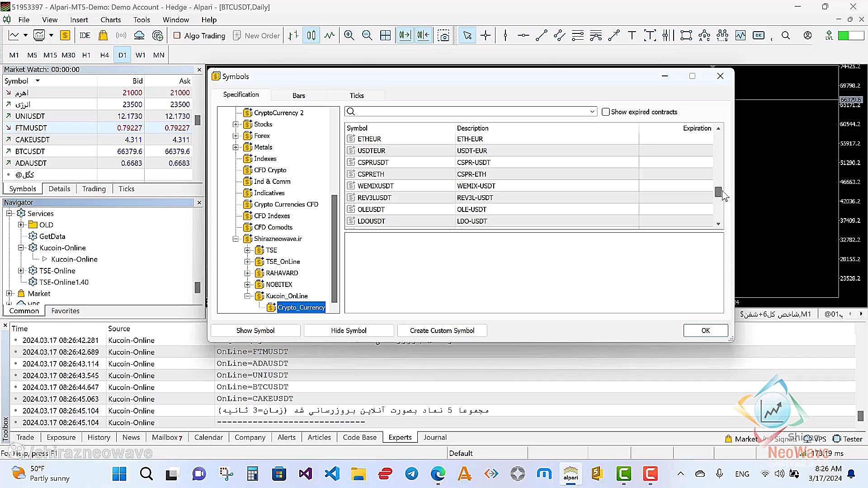Select the bar chart icon
Viewport: 868px width, 488px height.
(x=293, y=35)
